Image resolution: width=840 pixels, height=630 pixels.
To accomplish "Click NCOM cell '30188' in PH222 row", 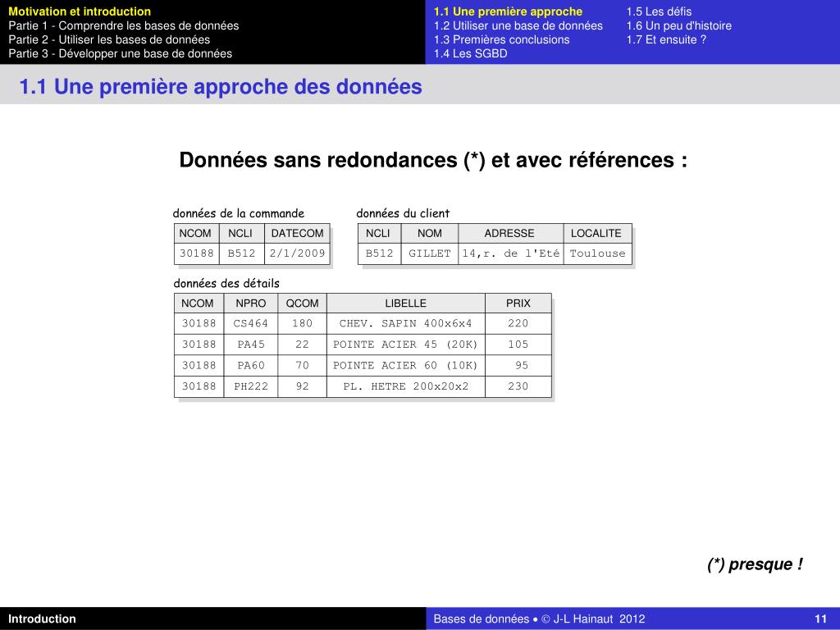I will tap(199, 386).
